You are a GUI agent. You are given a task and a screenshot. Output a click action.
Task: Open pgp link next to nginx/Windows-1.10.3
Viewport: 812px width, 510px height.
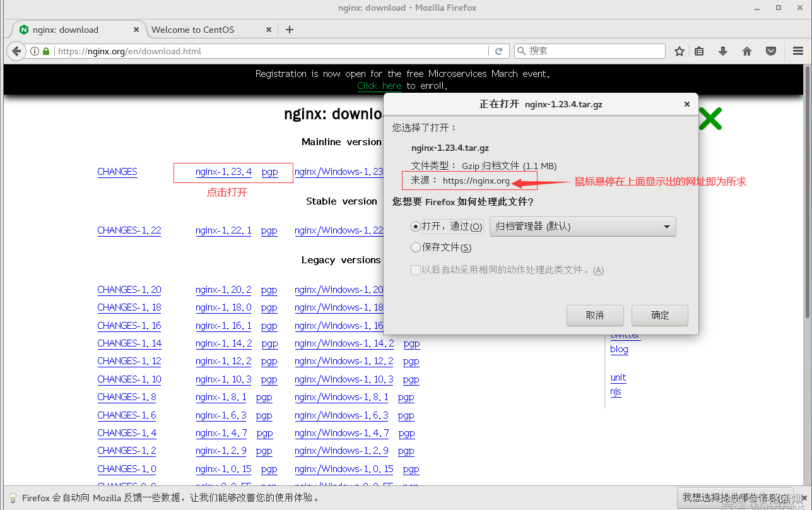[x=411, y=379]
